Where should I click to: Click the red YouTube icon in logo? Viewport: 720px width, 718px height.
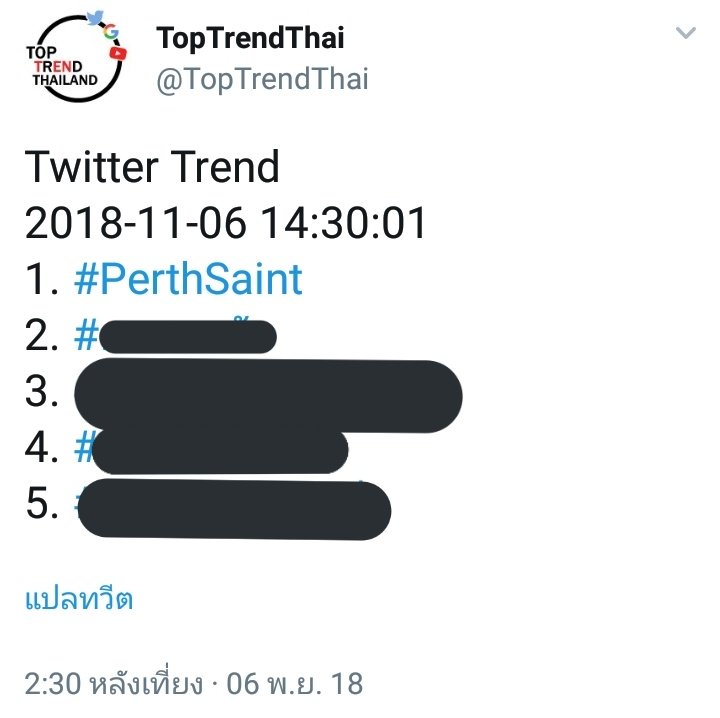(x=118, y=54)
